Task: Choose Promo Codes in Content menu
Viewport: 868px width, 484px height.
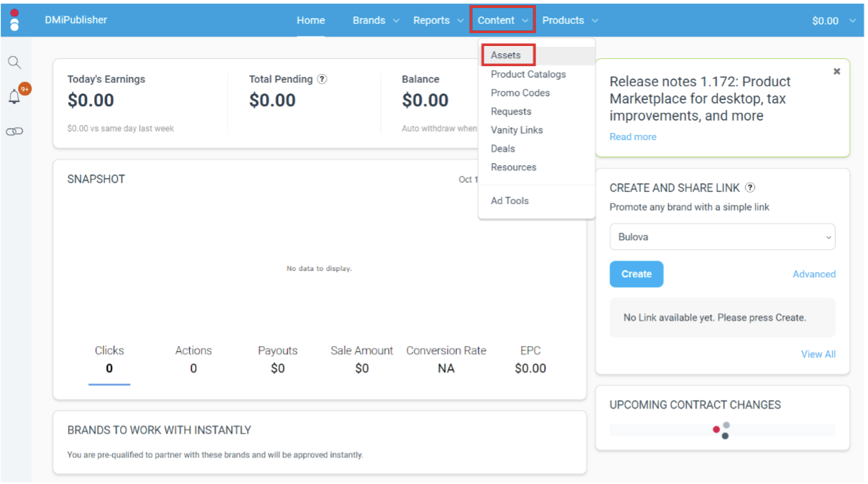Action: tap(520, 93)
